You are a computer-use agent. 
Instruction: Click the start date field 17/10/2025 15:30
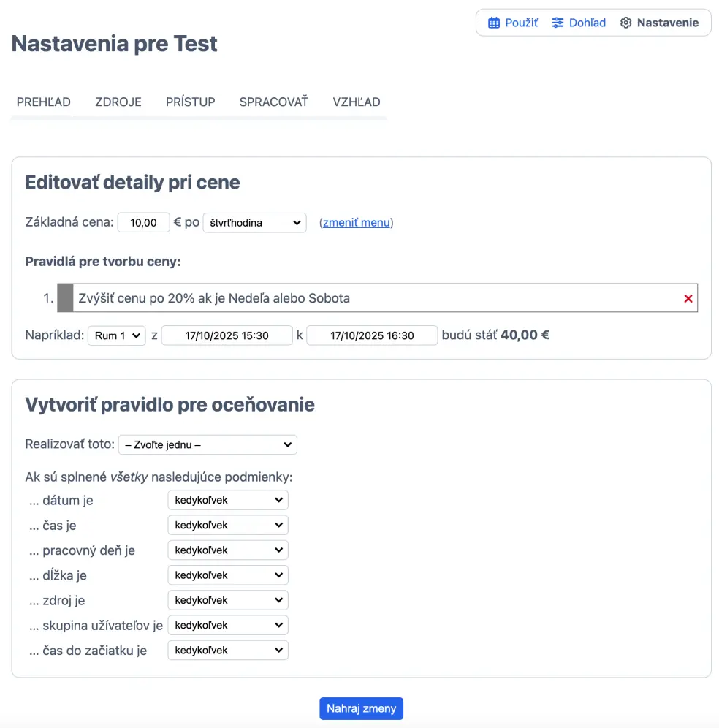pos(227,335)
